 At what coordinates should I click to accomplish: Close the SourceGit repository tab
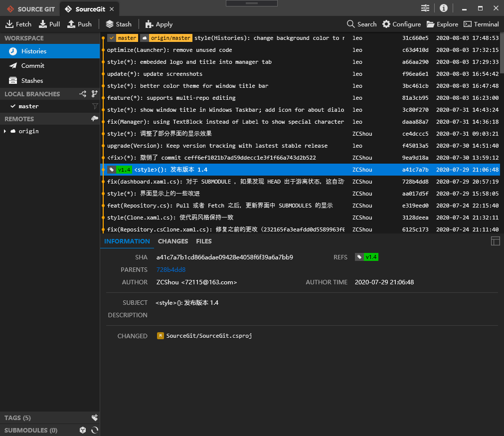[112, 9]
